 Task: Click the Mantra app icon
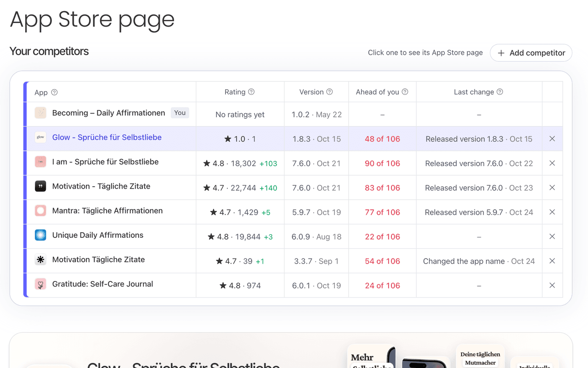click(40, 211)
